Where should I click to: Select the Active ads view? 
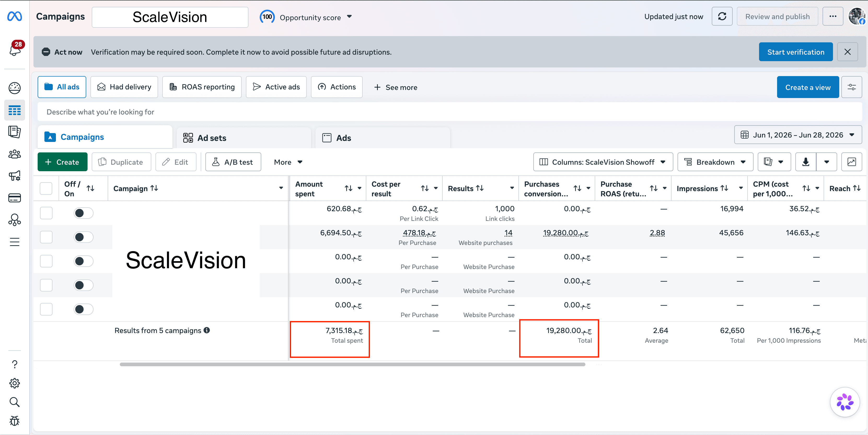(276, 87)
